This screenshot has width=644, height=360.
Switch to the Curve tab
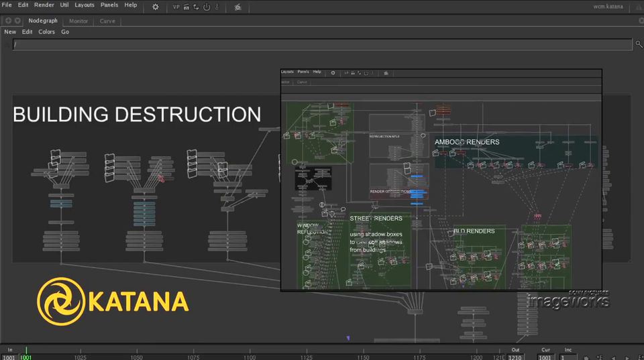point(107,21)
